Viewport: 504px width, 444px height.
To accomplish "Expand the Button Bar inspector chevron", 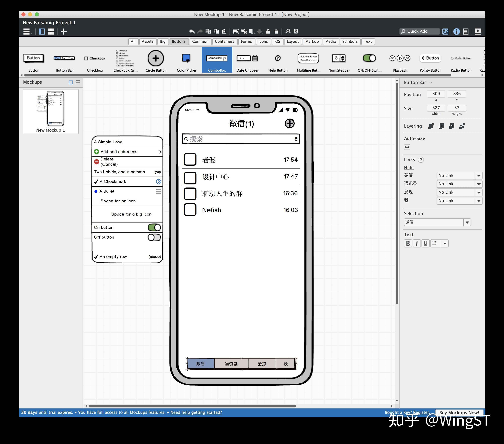I will [431, 83].
